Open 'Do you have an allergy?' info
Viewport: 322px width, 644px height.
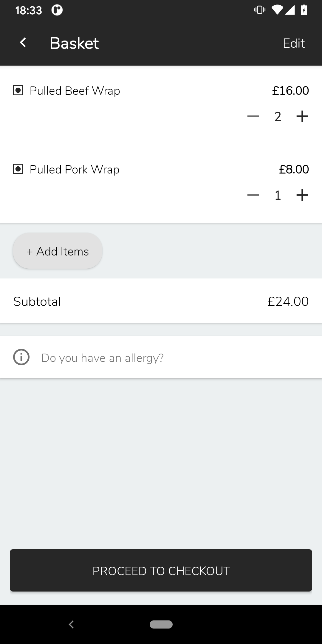coord(103,358)
